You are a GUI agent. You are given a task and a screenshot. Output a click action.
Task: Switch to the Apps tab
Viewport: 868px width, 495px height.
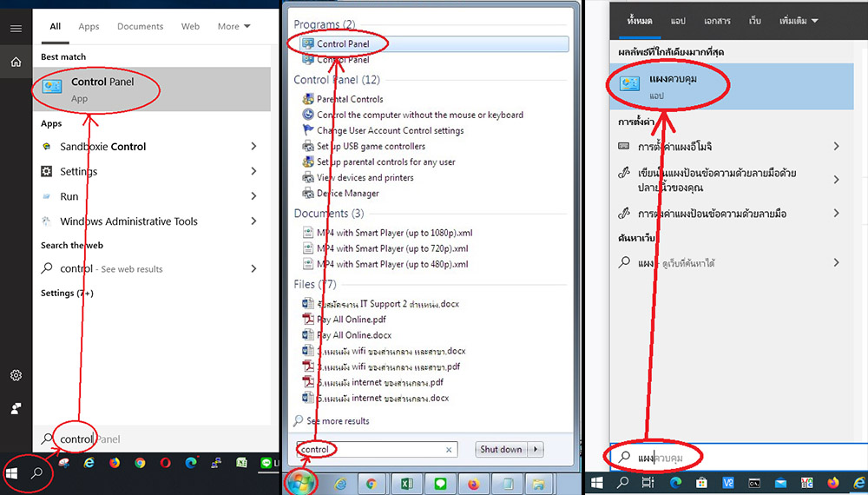pyautogui.click(x=89, y=26)
